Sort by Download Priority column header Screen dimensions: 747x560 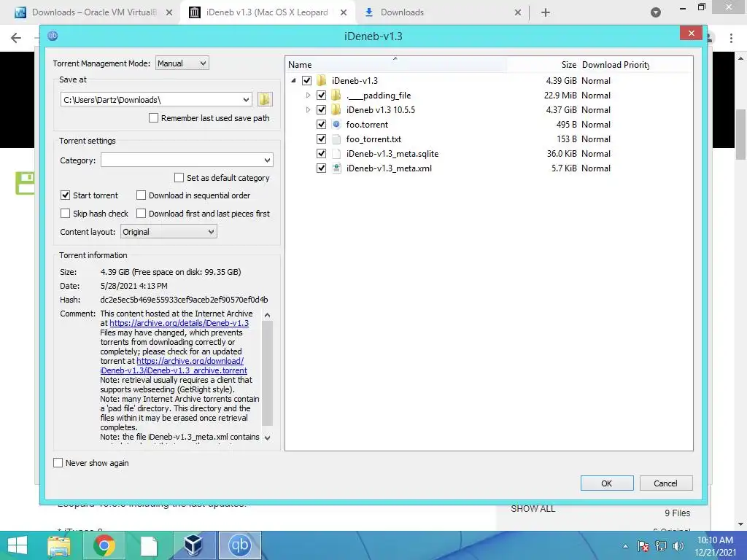pos(616,65)
